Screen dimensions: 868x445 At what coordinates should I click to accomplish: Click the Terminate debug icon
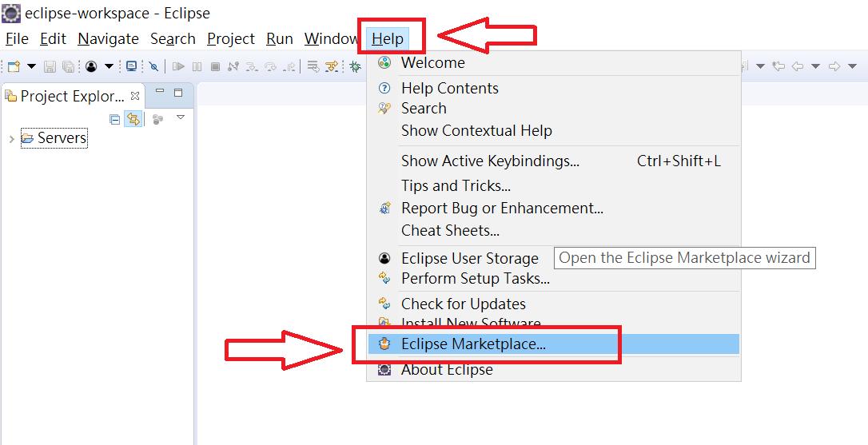[215, 67]
